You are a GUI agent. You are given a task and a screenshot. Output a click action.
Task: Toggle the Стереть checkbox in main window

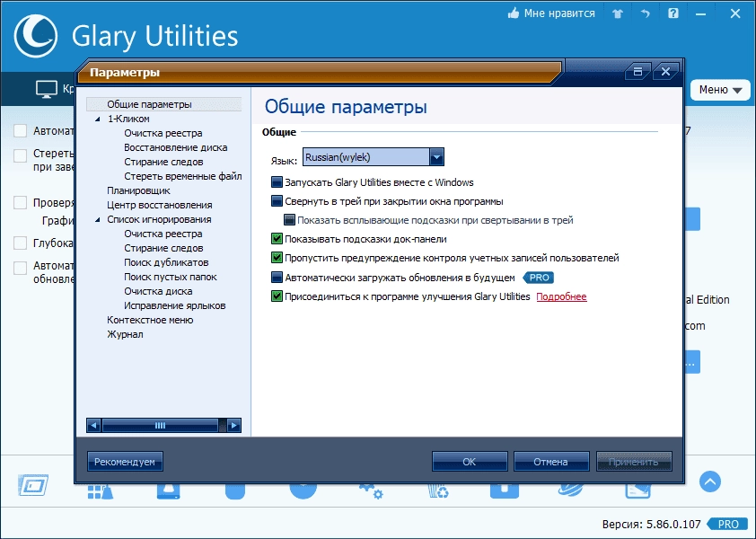(x=21, y=156)
